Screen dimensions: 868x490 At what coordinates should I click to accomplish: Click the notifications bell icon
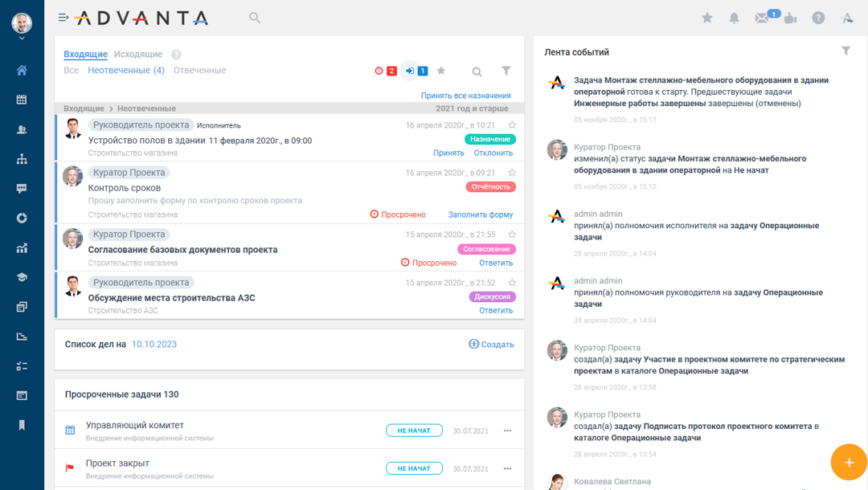tap(734, 17)
